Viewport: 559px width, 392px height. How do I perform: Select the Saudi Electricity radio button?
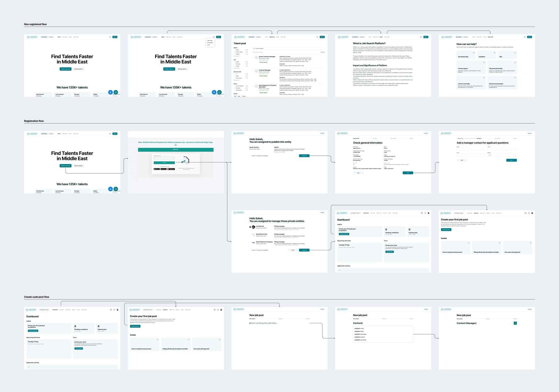tap(250, 235)
